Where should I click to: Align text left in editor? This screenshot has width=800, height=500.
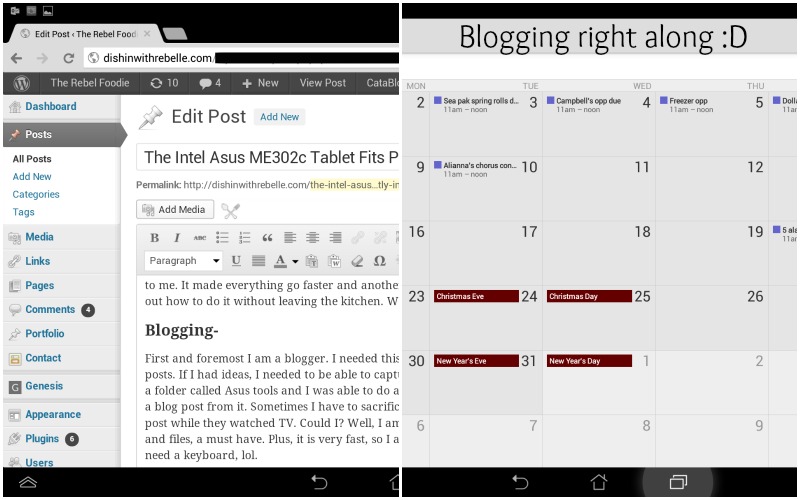(x=290, y=237)
